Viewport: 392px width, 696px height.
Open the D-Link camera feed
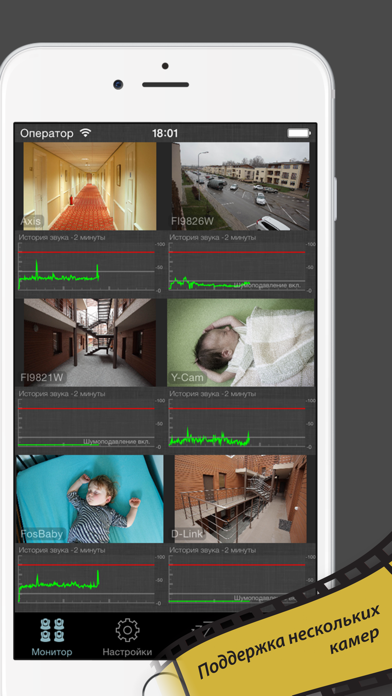[241, 498]
